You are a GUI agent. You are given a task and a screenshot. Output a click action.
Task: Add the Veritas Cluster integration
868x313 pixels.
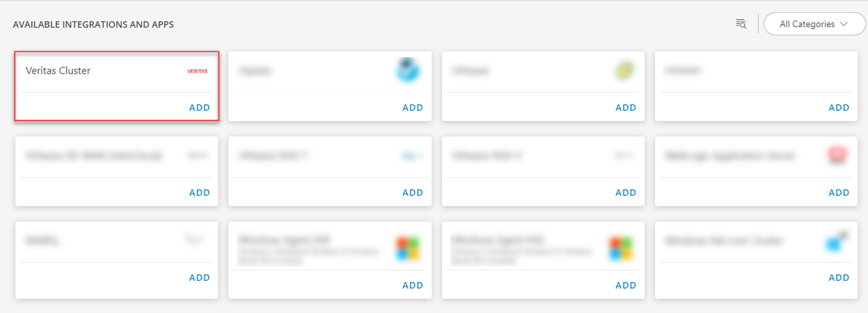click(x=200, y=108)
